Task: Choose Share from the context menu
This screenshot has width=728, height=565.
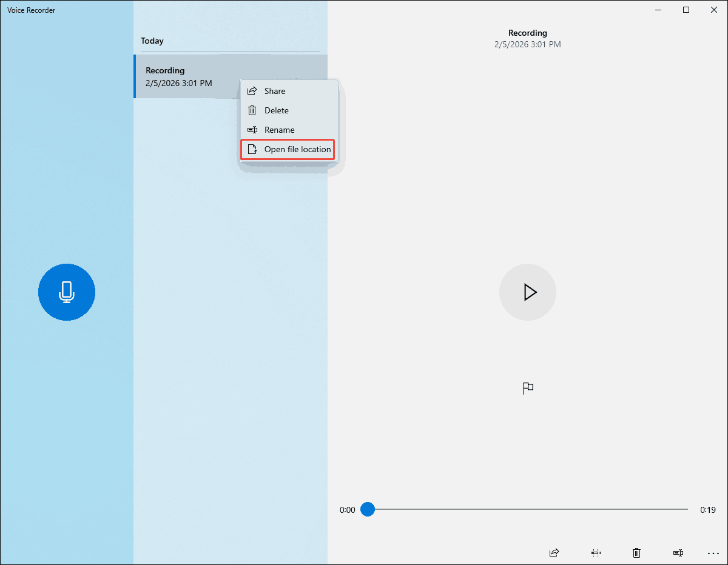Action: [274, 90]
